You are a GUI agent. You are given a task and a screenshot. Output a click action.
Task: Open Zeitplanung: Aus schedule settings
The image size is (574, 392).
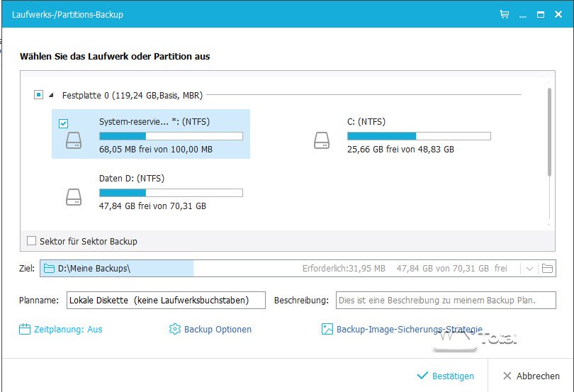pos(68,329)
